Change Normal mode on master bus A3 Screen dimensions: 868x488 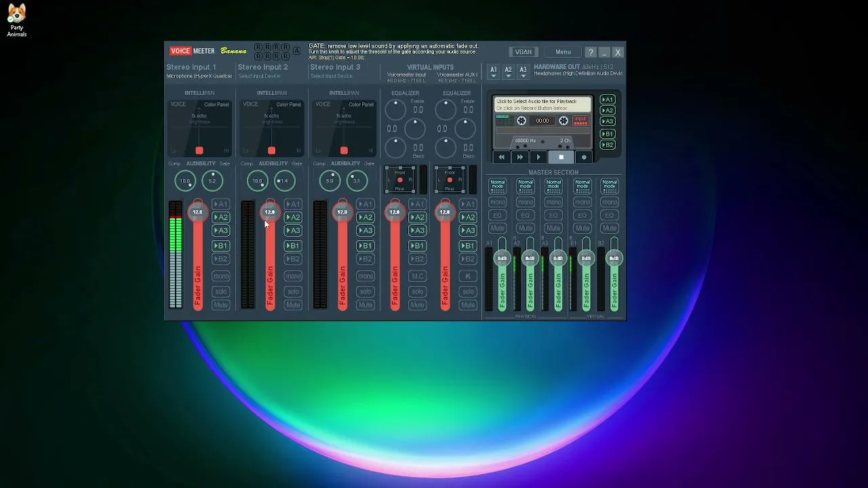click(554, 186)
